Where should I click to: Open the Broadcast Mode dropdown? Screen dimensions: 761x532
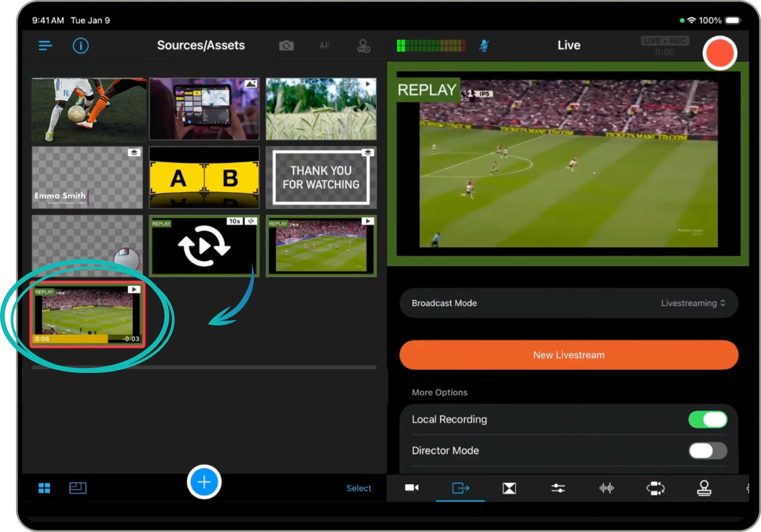point(569,303)
